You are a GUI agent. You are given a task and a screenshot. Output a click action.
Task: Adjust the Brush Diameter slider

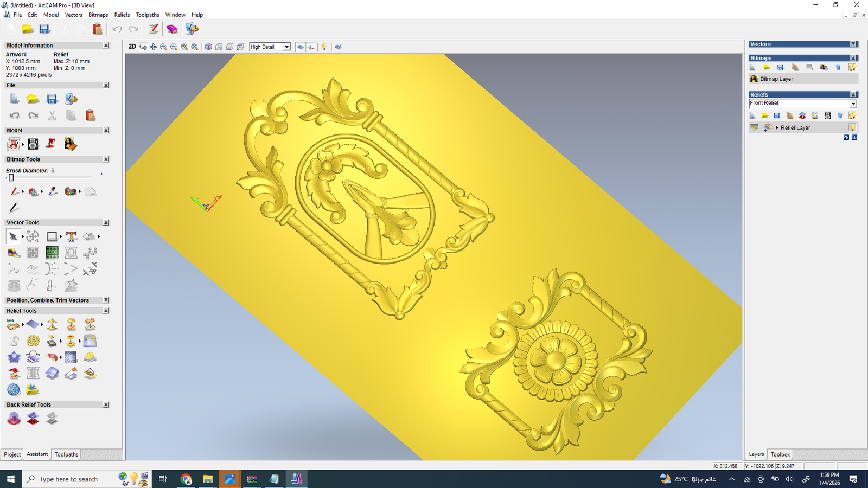[x=11, y=177]
